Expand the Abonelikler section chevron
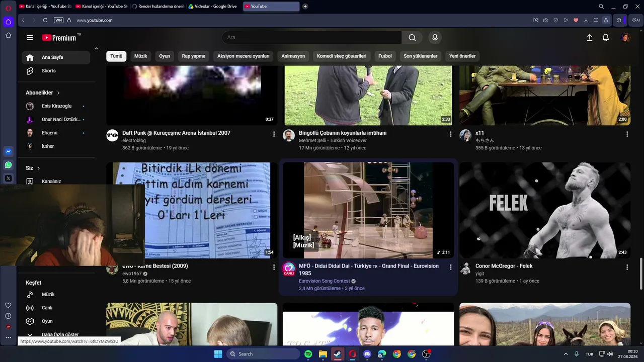Screen dimensions: 644x362 58,93
